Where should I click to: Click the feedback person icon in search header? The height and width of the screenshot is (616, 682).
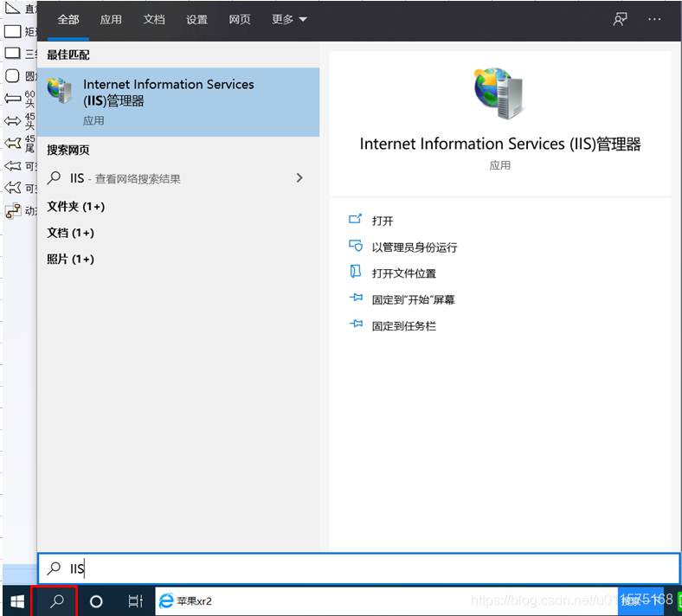click(x=620, y=19)
